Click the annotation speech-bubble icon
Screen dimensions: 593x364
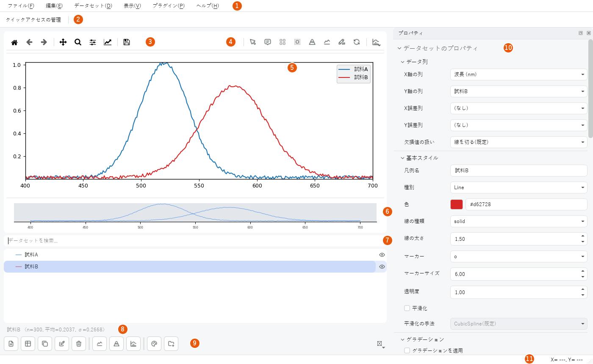[268, 42]
